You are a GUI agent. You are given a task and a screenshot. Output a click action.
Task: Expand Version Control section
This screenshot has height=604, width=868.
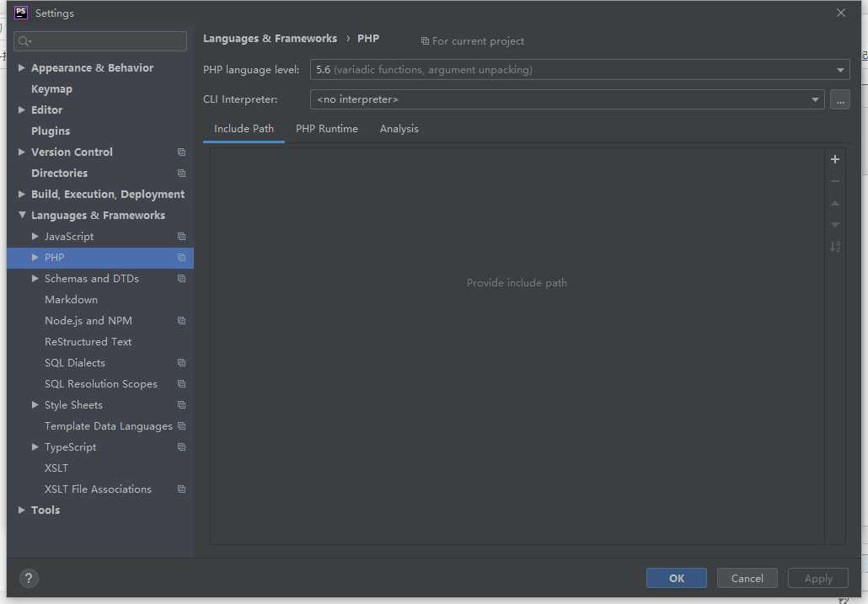(x=22, y=152)
